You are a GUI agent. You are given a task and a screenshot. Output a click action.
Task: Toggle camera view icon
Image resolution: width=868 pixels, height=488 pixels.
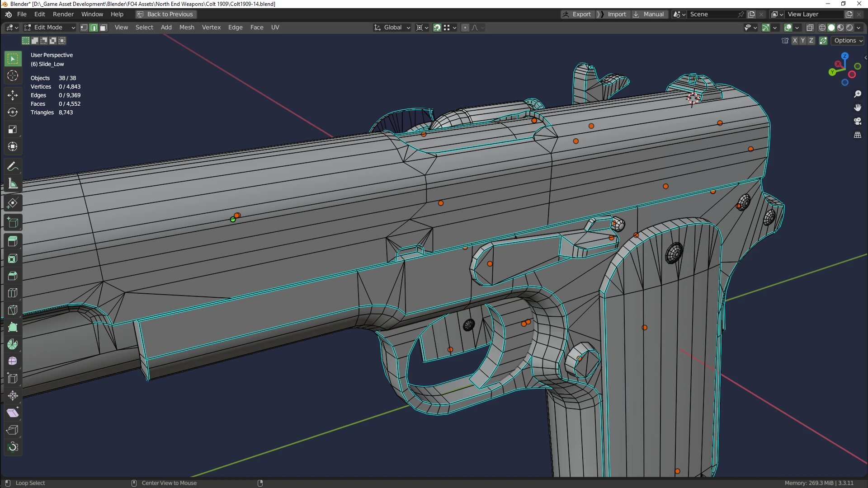(x=858, y=121)
